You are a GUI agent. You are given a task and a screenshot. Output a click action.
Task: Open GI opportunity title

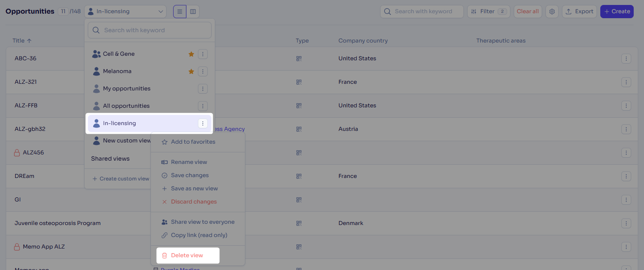point(18,200)
